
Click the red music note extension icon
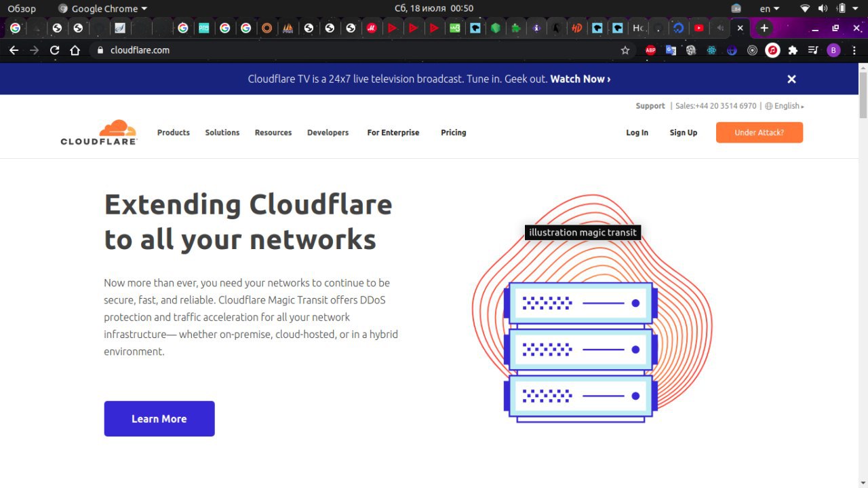[x=772, y=50]
